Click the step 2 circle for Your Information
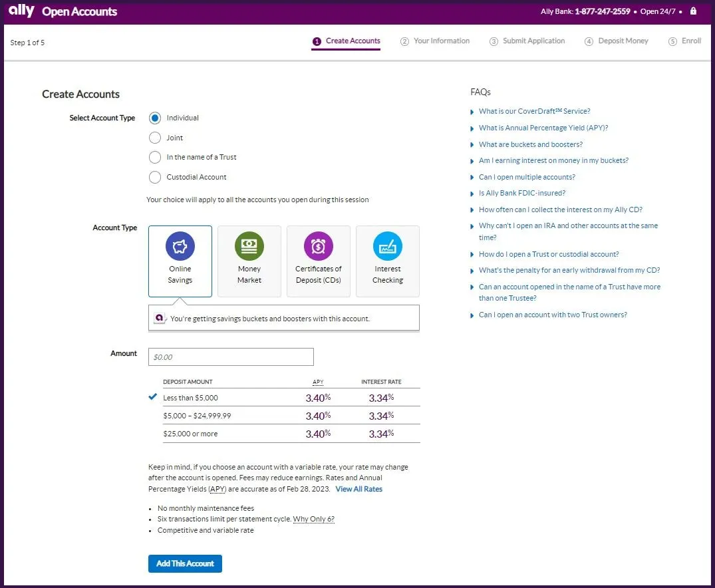Viewport: 715px width, 588px height. point(404,41)
